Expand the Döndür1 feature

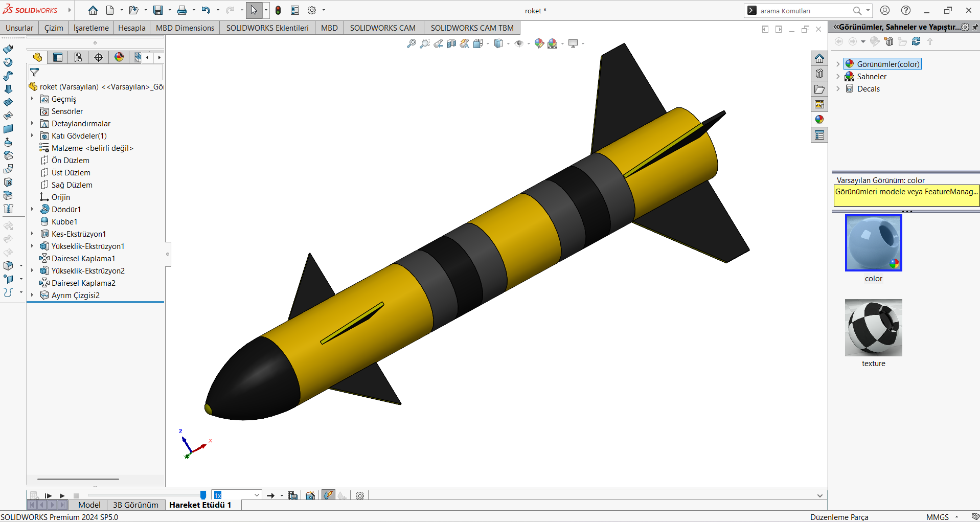[32, 209]
